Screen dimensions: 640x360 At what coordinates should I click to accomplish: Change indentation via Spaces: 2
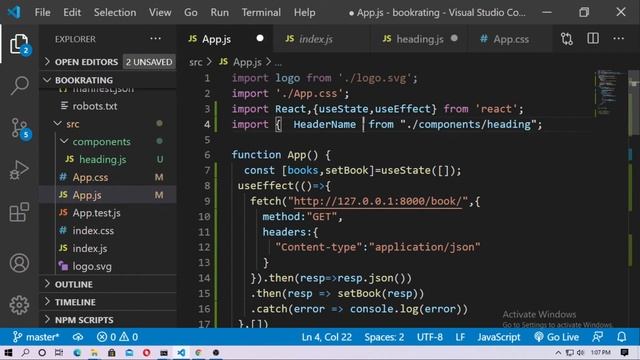(384, 337)
